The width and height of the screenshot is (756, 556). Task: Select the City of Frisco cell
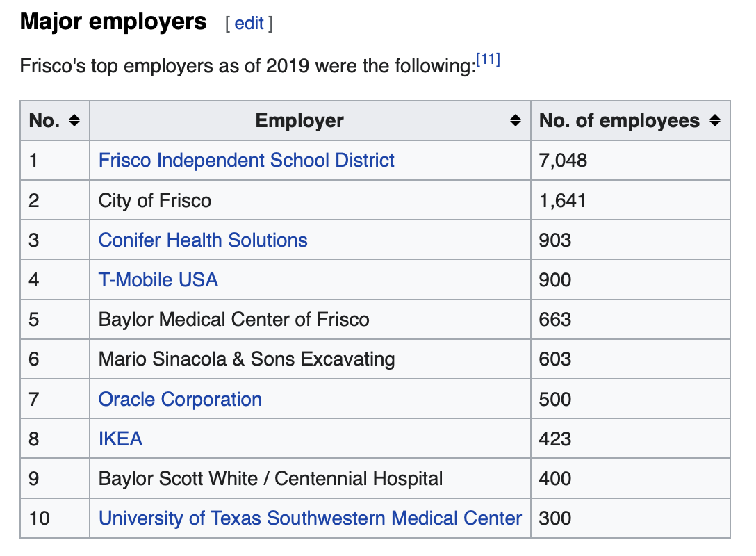point(310,200)
